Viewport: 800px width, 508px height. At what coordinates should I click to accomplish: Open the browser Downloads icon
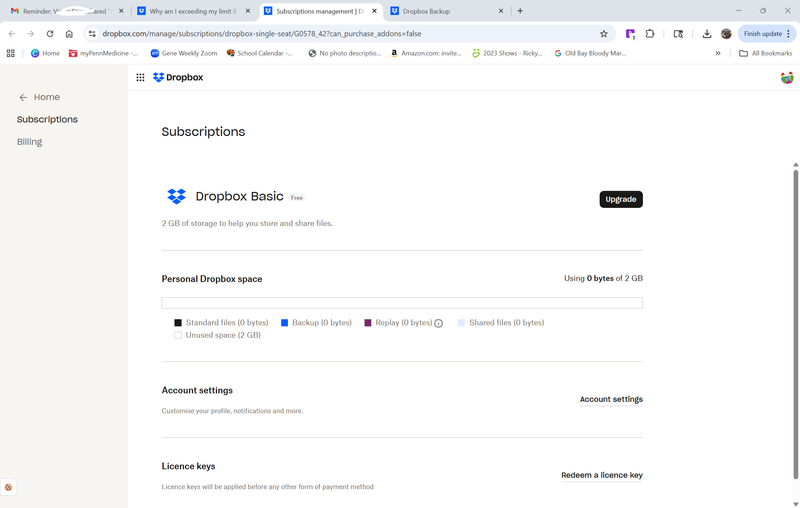click(706, 33)
